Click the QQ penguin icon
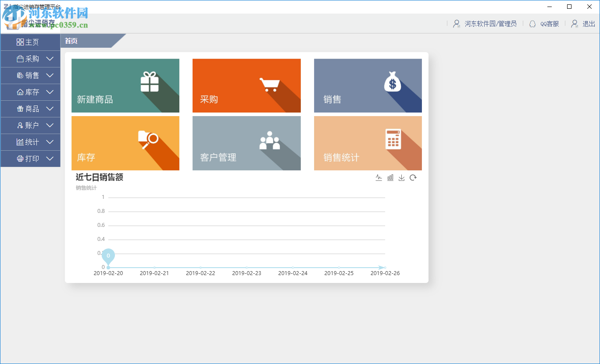The image size is (600, 364). point(532,24)
